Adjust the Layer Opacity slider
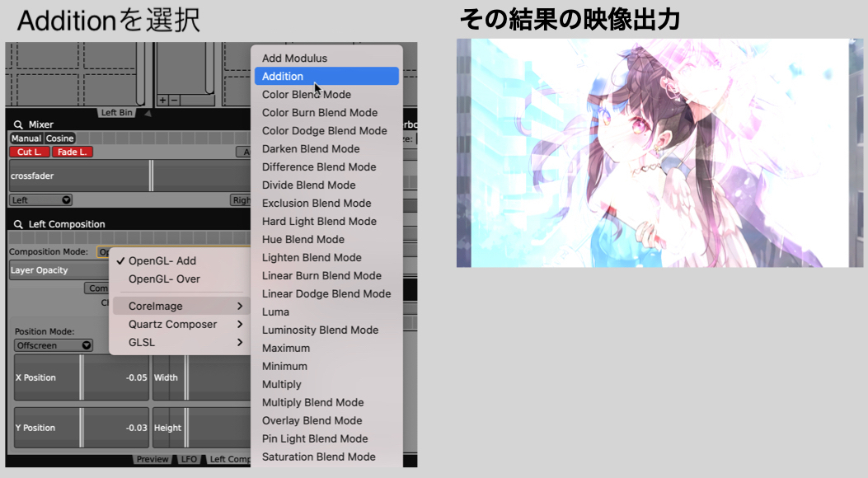The width and height of the screenshot is (868, 478). coord(59,270)
